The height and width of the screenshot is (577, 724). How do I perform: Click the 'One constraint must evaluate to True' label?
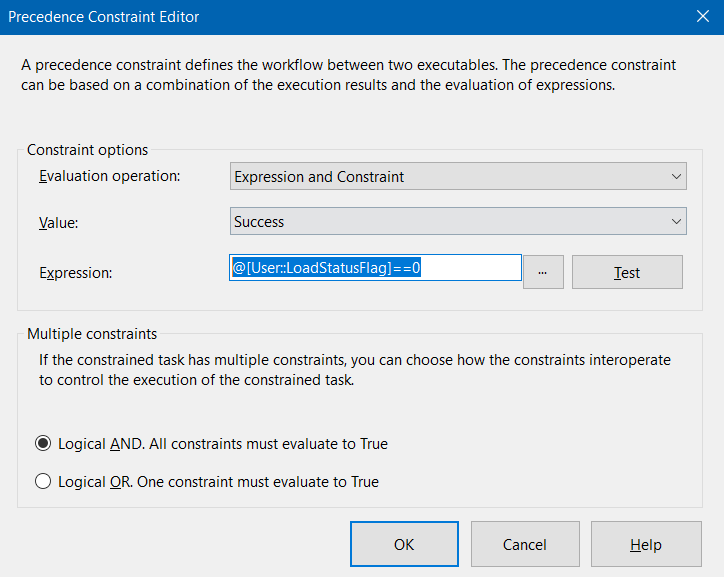[258, 481]
